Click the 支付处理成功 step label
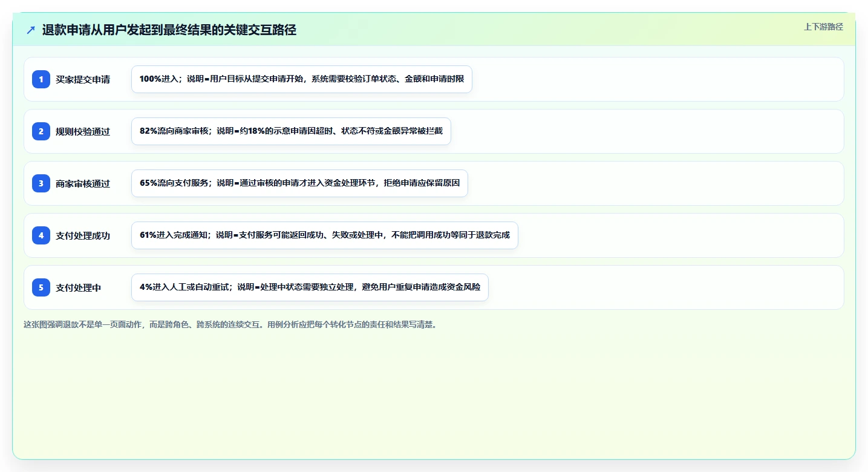This screenshot has width=868, height=472. coord(83,235)
